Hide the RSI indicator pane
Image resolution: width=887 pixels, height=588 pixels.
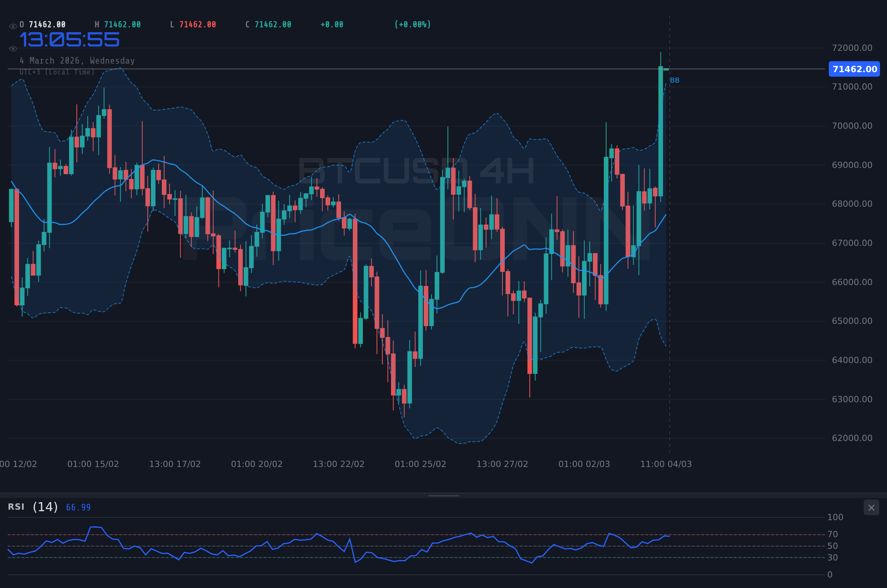click(x=871, y=507)
